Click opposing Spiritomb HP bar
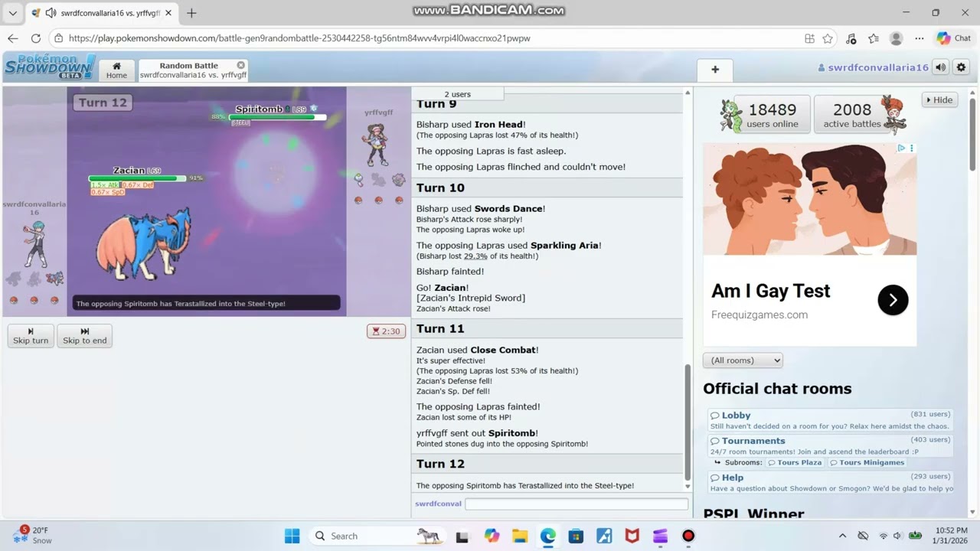Screen dimensions: 980x551 tap(277, 117)
